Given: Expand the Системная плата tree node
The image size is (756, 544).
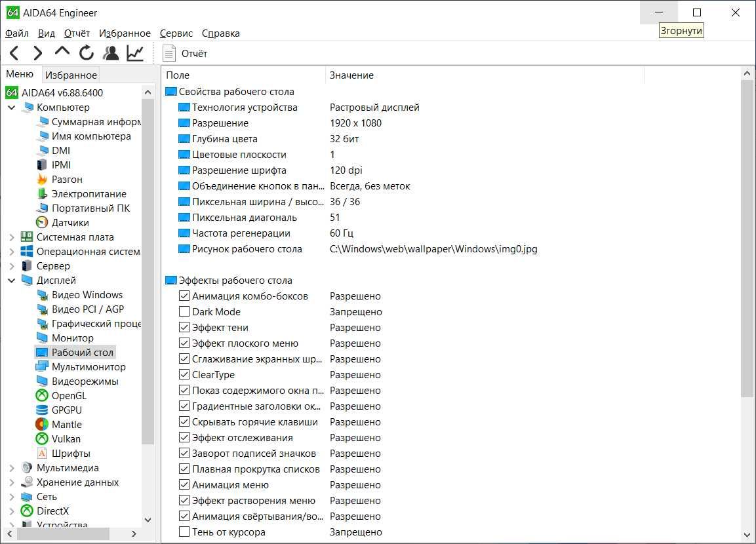Looking at the screenshot, I should (x=12, y=237).
